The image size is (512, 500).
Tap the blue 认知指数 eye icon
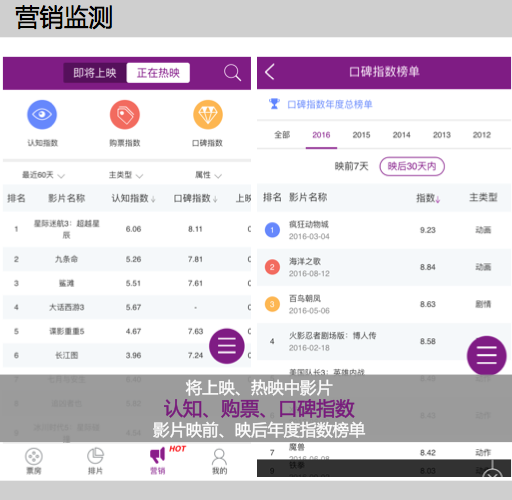pos(42,115)
